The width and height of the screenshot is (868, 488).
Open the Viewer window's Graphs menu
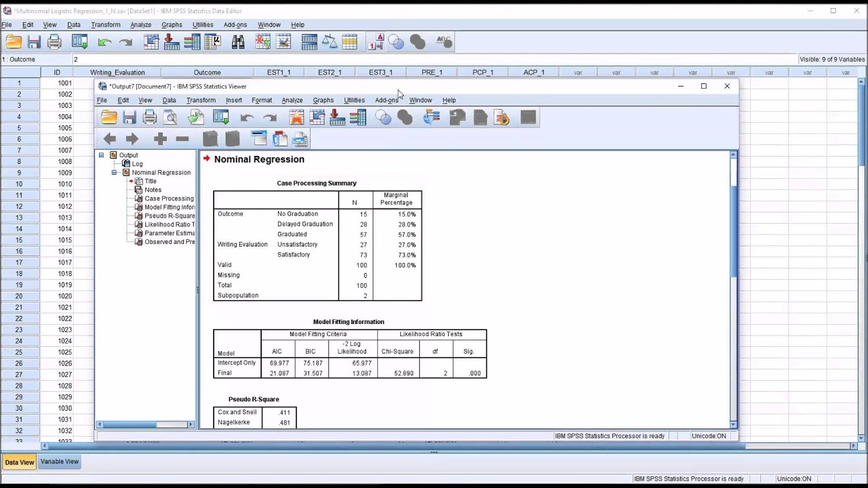click(x=323, y=100)
